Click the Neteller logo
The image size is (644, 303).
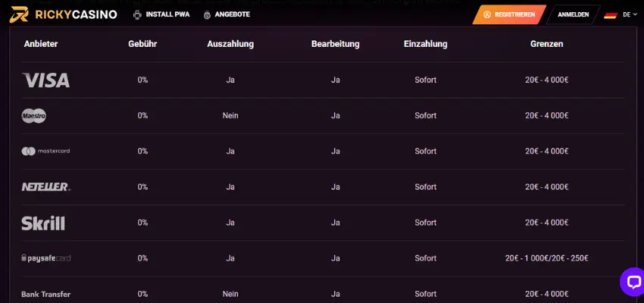[45, 187]
